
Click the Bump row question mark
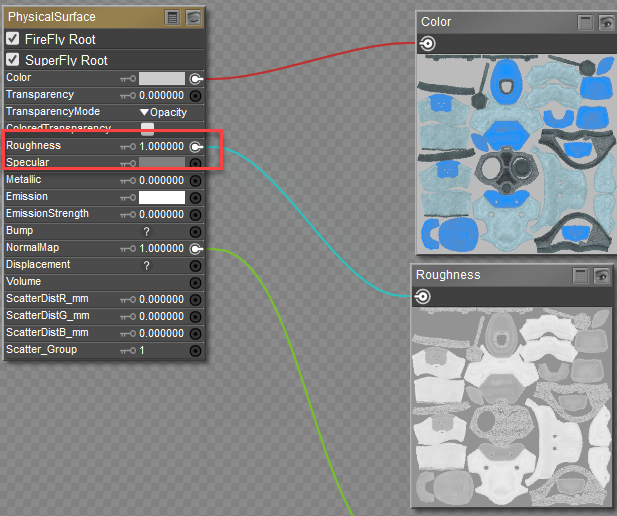point(146,231)
